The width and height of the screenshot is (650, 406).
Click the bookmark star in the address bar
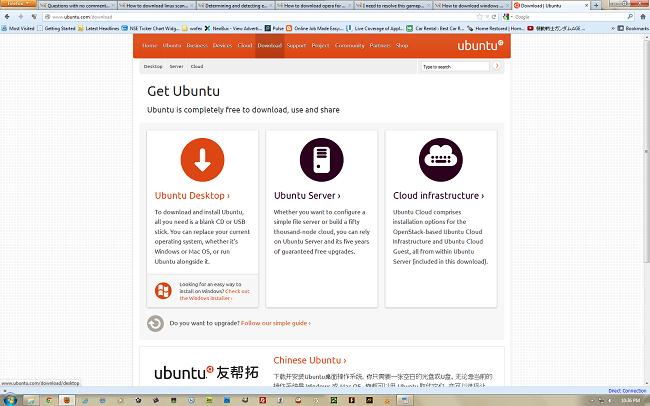480,17
